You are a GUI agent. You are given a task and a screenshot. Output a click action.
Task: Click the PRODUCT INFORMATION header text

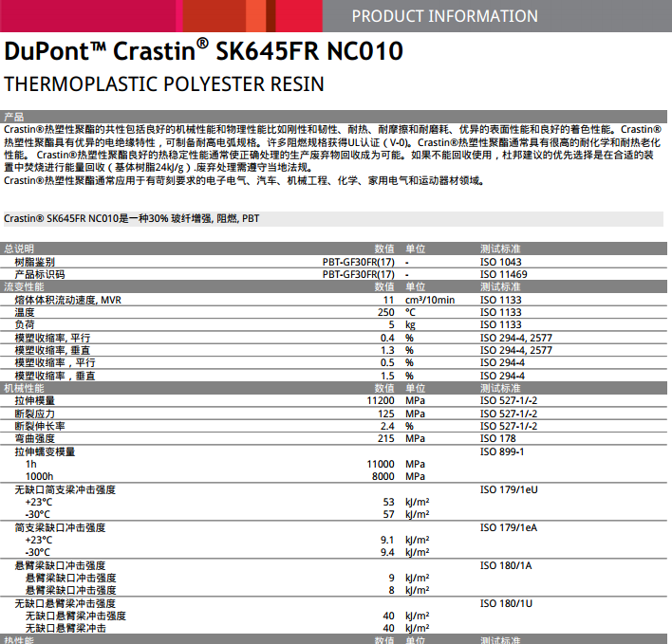[x=444, y=16]
